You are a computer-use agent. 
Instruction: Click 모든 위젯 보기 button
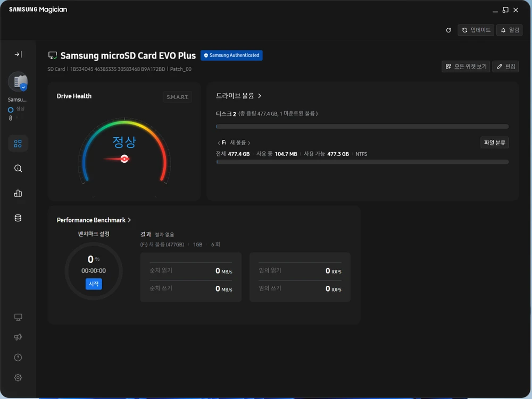pos(465,66)
